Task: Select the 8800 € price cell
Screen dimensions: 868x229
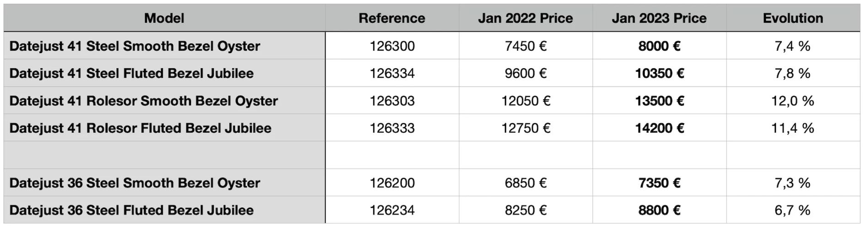Action: pyautogui.click(x=659, y=210)
